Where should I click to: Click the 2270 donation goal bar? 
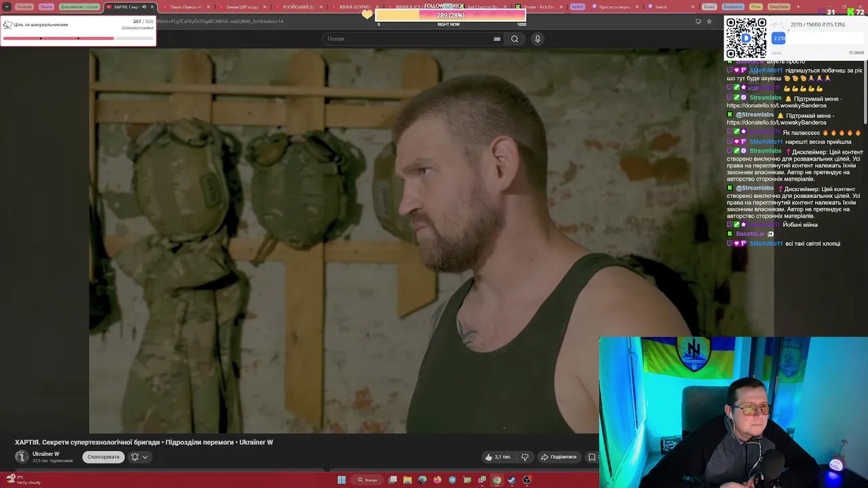click(817, 39)
